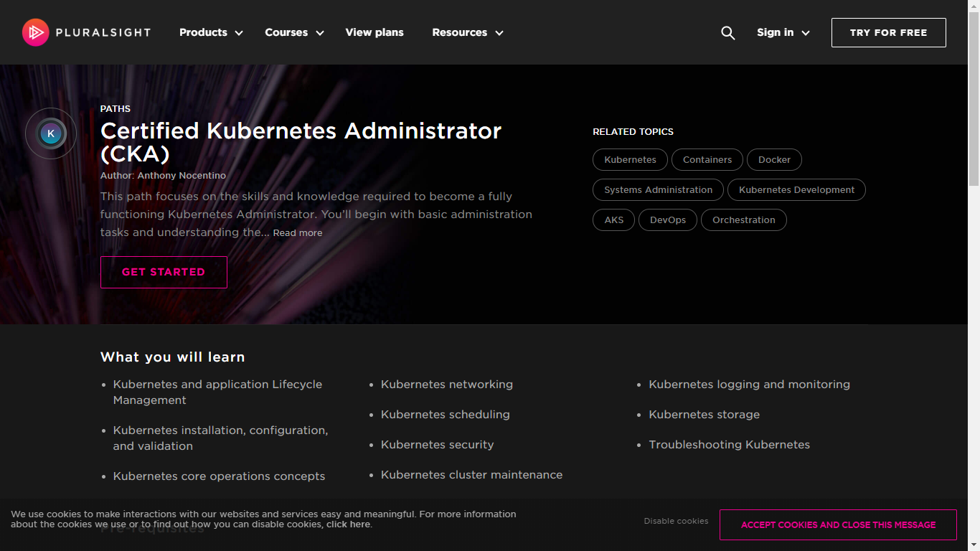The width and height of the screenshot is (980, 551).
Task: Click the 'RELATED TOPICS' heading
Action: coord(633,132)
